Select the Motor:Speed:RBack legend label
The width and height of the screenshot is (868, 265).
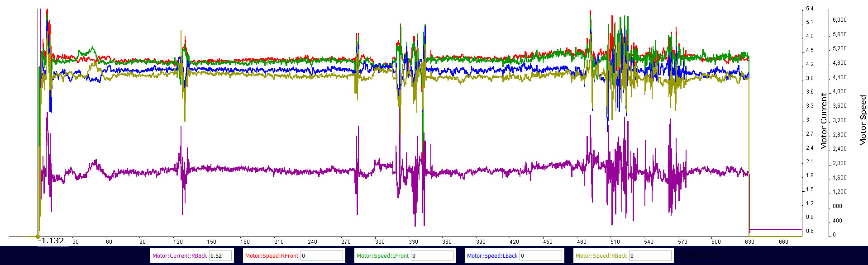[601, 256]
